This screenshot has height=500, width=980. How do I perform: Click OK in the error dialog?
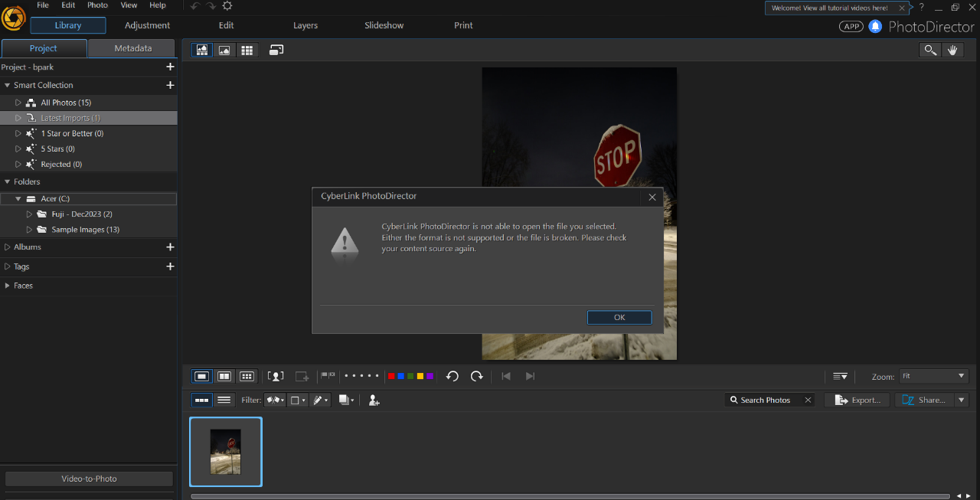coord(619,318)
